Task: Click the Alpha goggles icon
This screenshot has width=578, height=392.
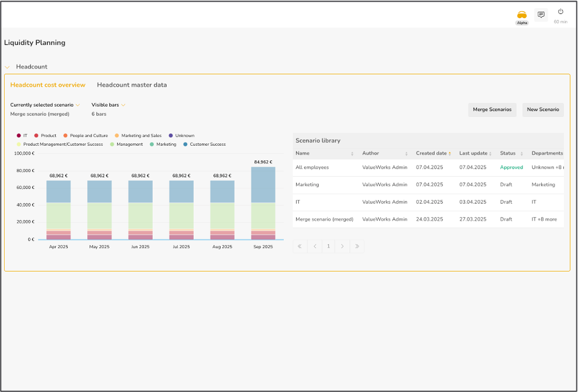Action: (x=521, y=15)
